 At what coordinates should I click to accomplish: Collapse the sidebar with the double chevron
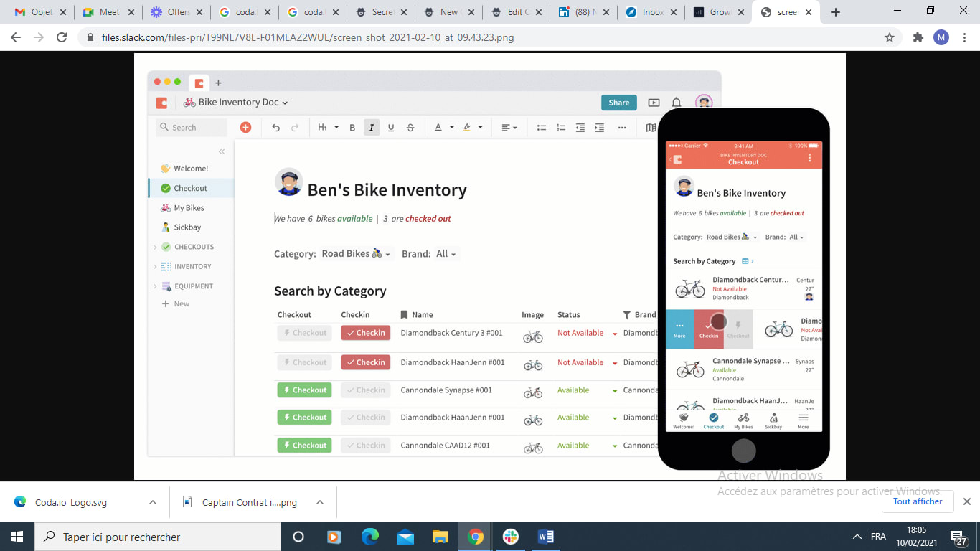click(x=222, y=151)
